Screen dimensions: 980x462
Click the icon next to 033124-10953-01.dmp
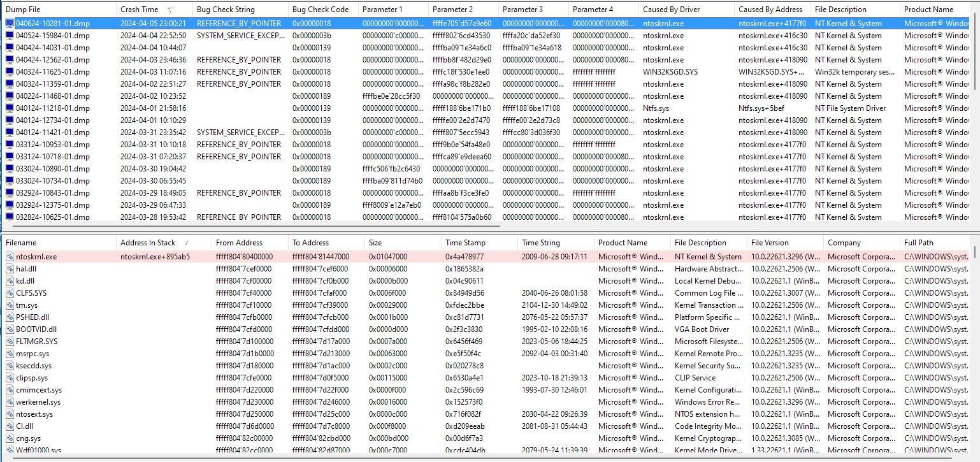click(10, 144)
